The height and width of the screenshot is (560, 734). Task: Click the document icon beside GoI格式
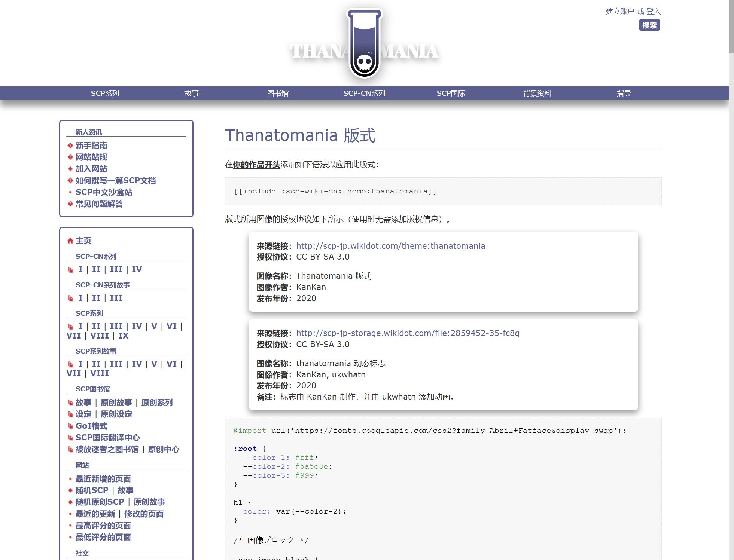[70, 426]
